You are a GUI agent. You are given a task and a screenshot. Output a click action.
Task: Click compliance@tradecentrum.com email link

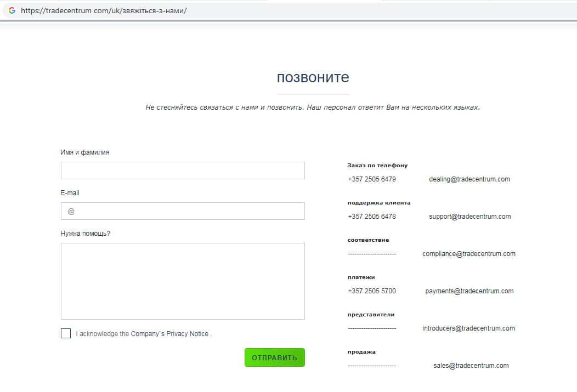(x=469, y=254)
